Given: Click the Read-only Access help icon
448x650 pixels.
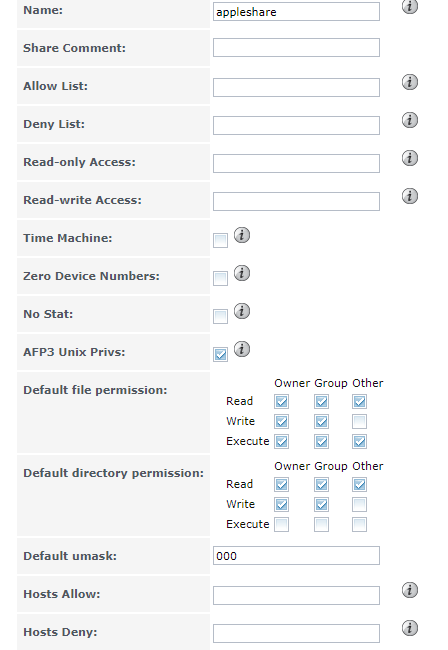Looking at the screenshot, I should pyautogui.click(x=409, y=158).
